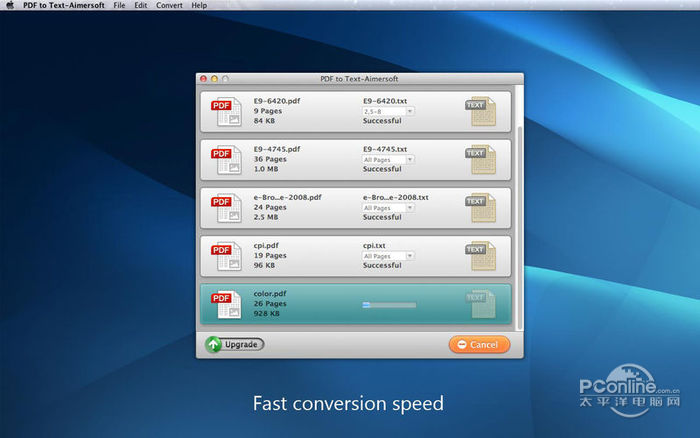Open the File menu
The width and height of the screenshot is (700, 438).
point(119,5)
